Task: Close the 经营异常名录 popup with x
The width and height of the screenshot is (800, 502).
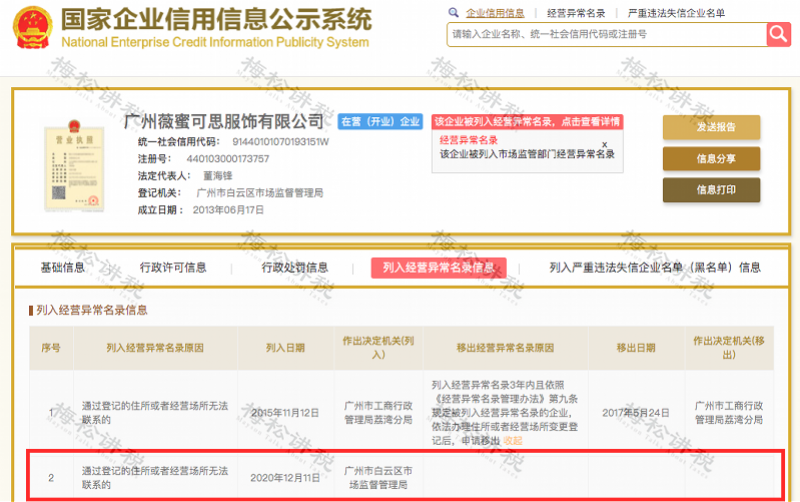Action: 605,144
